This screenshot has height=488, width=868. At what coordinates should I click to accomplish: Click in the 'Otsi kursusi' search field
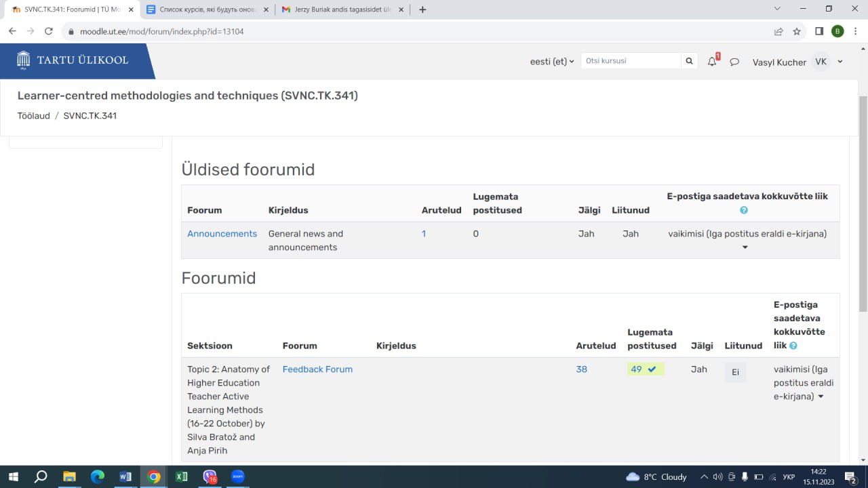(x=630, y=61)
